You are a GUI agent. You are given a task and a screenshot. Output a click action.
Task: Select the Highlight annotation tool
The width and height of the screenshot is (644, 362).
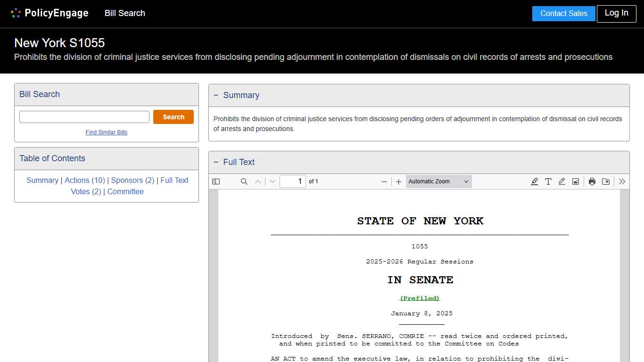point(534,181)
